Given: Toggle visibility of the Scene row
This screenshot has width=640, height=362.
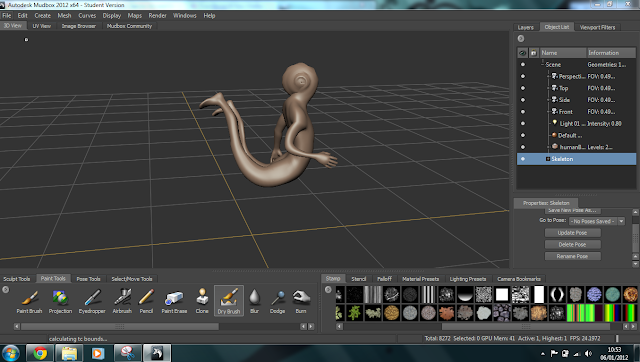Looking at the screenshot, I should point(523,64).
